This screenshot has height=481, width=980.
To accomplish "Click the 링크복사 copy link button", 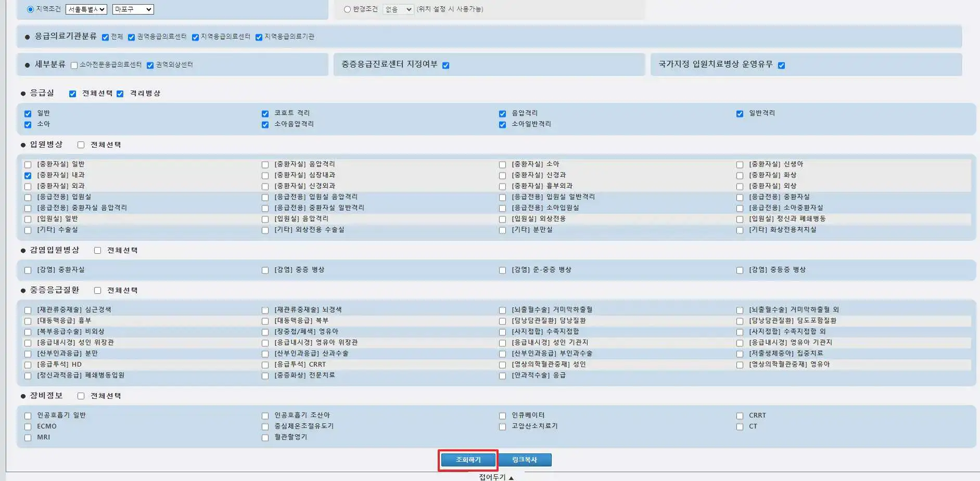I will (x=525, y=460).
